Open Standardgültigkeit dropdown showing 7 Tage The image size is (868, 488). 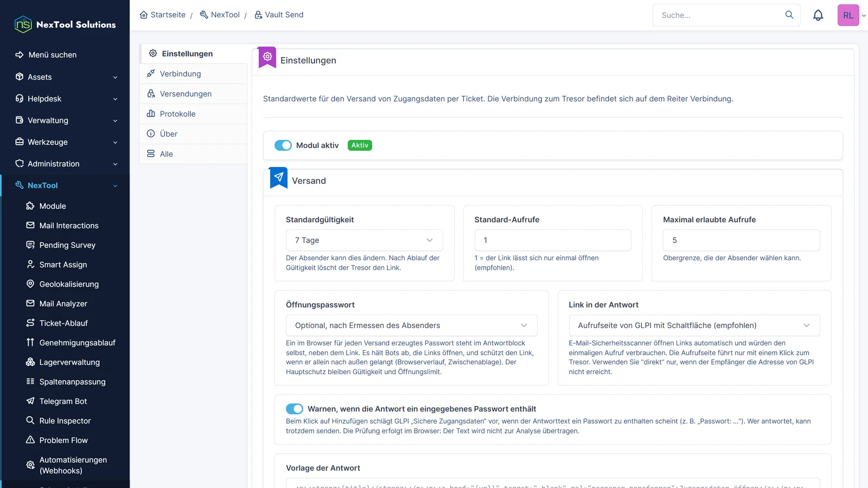point(364,240)
